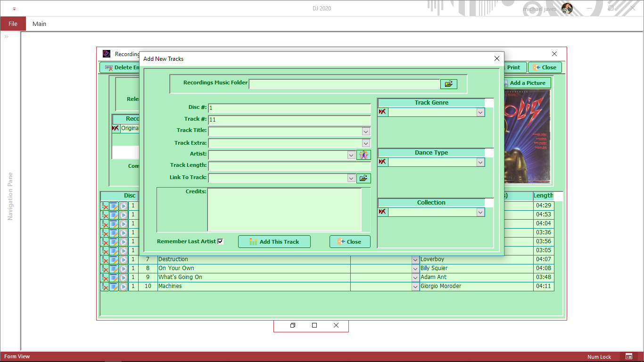Screen dimensions: 644x362
Task: Browse for file next to Link To Track
Action: point(363,178)
